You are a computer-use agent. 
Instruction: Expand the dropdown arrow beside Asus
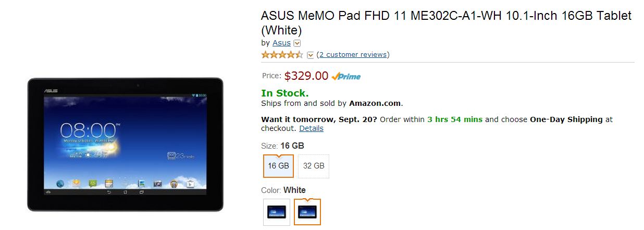(297, 43)
